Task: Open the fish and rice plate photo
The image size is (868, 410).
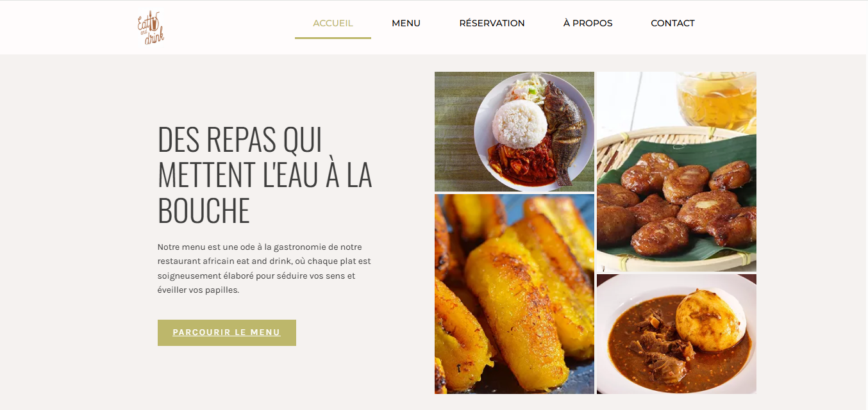Action: click(x=514, y=131)
